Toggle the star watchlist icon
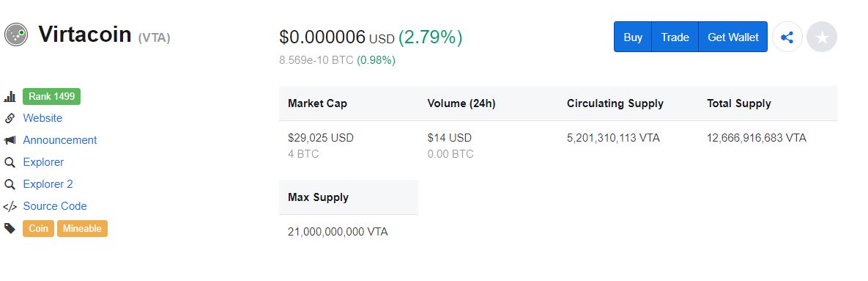868x281 pixels. [x=822, y=37]
